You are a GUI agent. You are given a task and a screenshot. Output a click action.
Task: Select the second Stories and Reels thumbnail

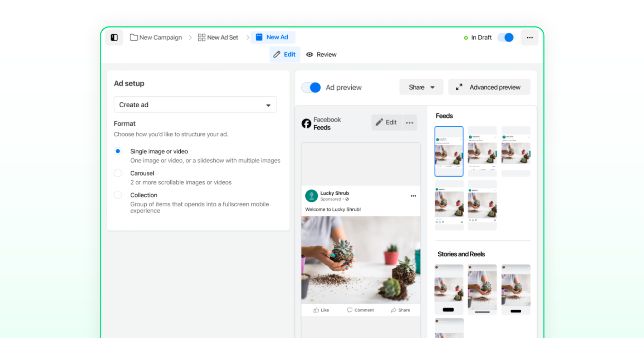(x=482, y=290)
